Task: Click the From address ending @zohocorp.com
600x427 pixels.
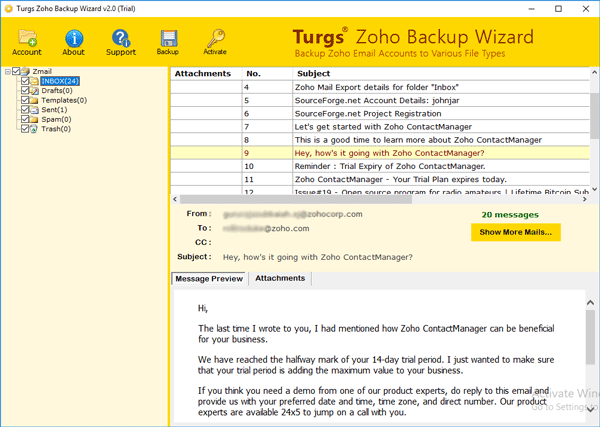Action: point(293,214)
